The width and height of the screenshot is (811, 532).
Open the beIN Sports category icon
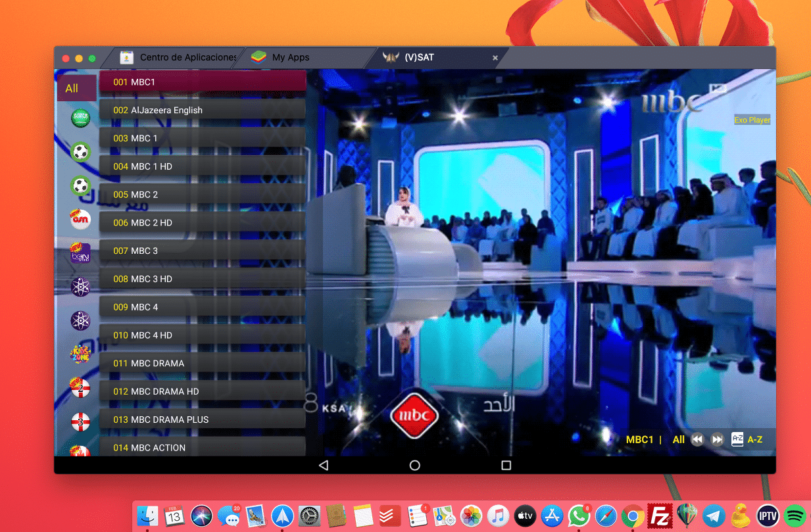(x=80, y=253)
